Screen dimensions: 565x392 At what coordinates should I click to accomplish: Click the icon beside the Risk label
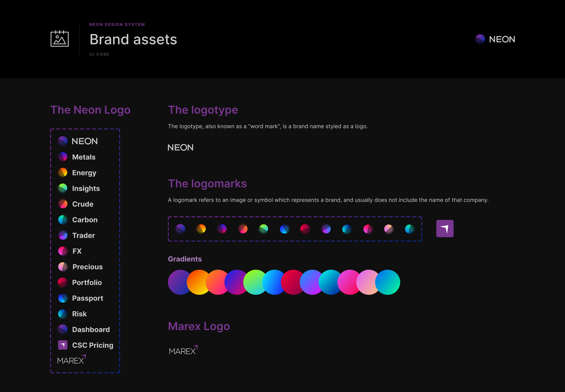tap(63, 314)
